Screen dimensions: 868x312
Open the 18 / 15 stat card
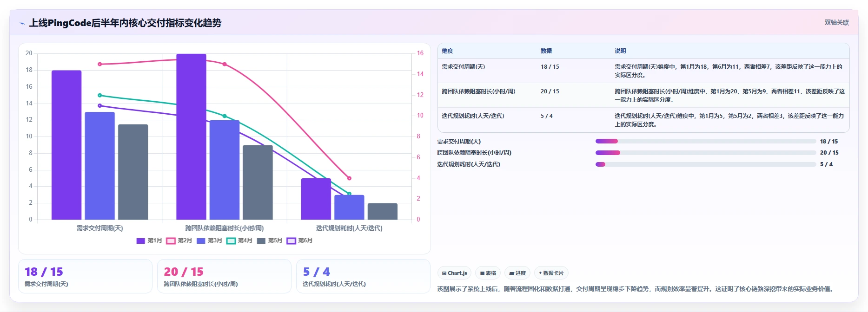pyautogui.click(x=85, y=276)
